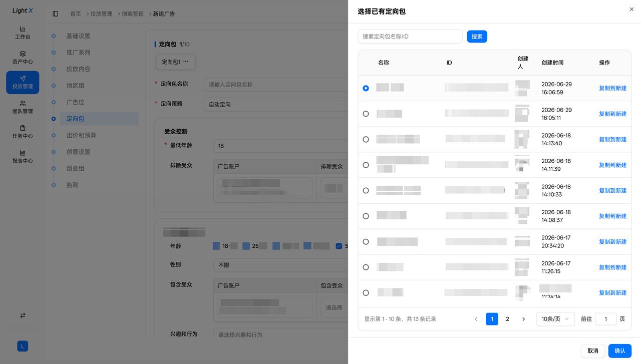Click 取消 to cancel dialog

pyautogui.click(x=593, y=351)
